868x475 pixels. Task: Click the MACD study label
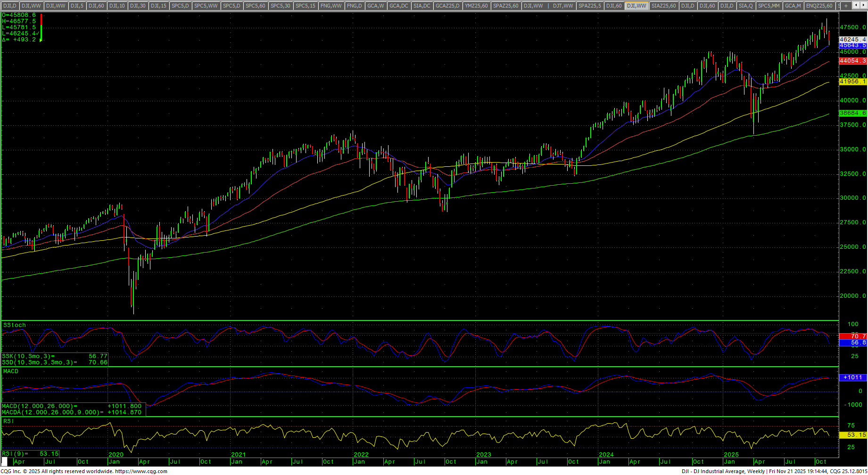coord(11,371)
